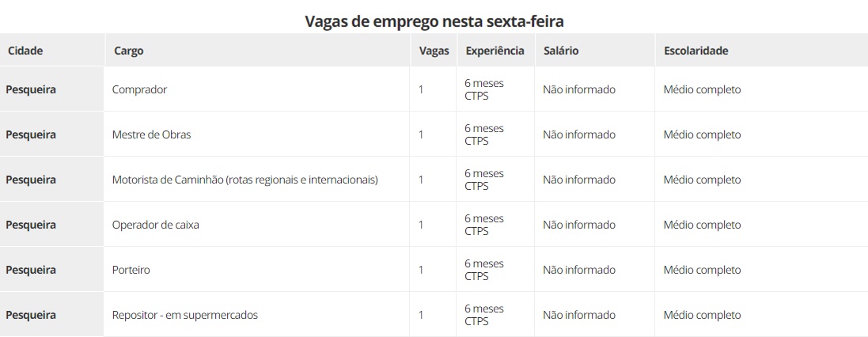Select the Escolaridade column header

pos(696,51)
